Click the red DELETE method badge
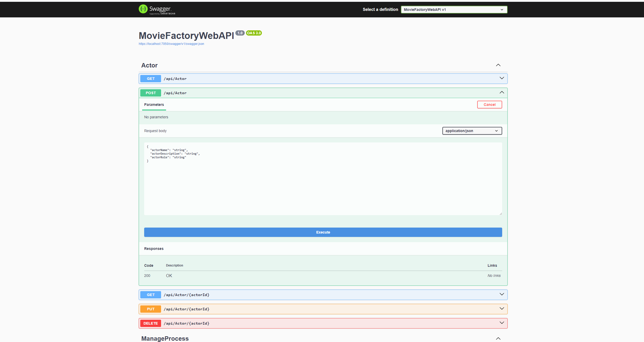 coord(151,323)
